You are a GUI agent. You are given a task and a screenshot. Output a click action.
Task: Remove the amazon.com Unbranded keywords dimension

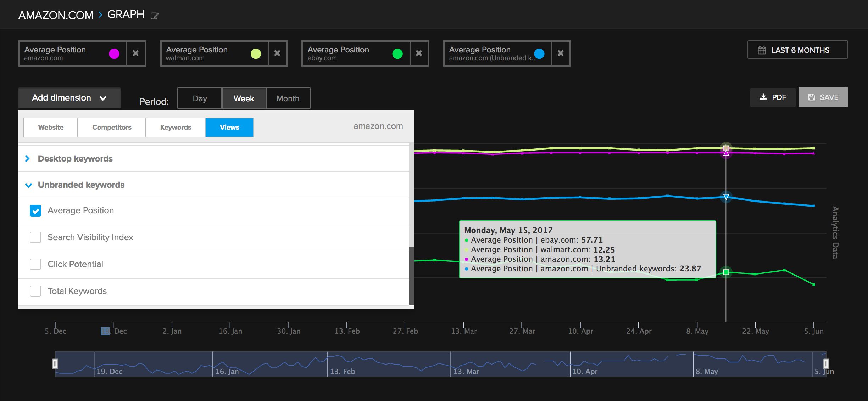[561, 53]
